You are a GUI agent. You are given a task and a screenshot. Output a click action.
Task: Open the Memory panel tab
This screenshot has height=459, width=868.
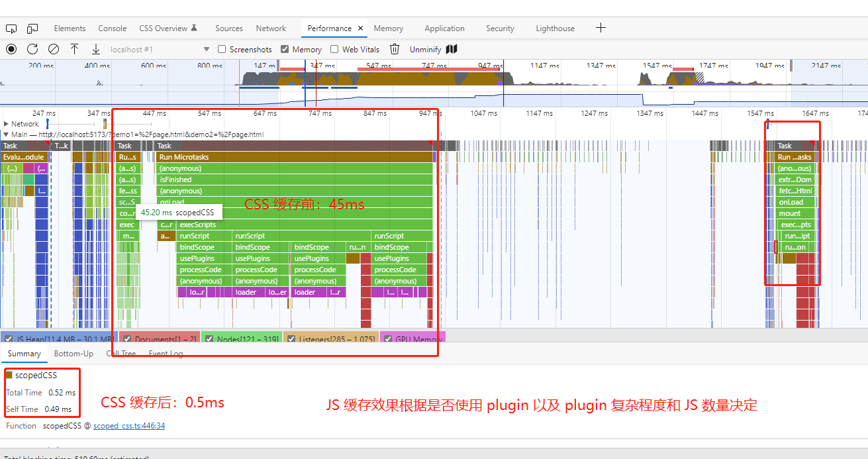[388, 28]
